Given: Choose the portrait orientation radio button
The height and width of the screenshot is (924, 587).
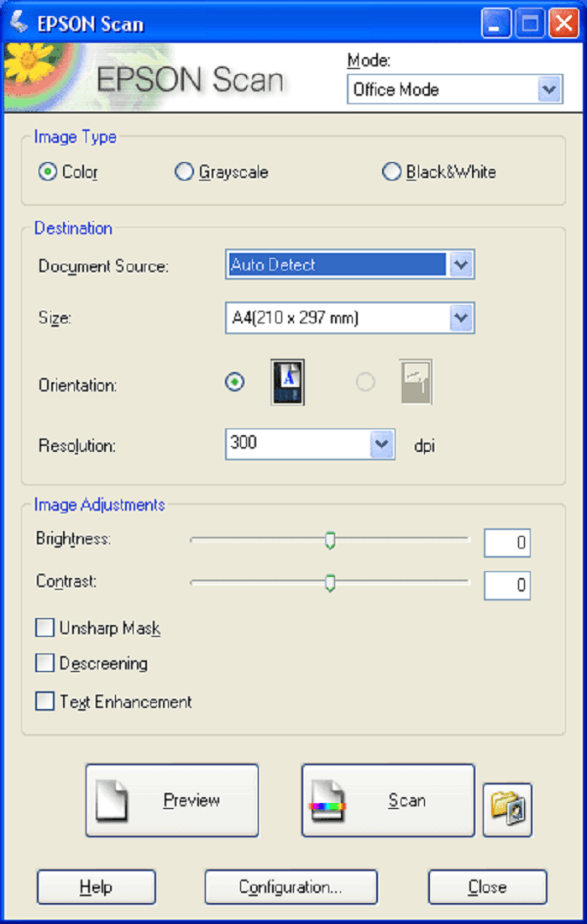Looking at the screenshot, I should pyautogui.click(x=235, y=382).
